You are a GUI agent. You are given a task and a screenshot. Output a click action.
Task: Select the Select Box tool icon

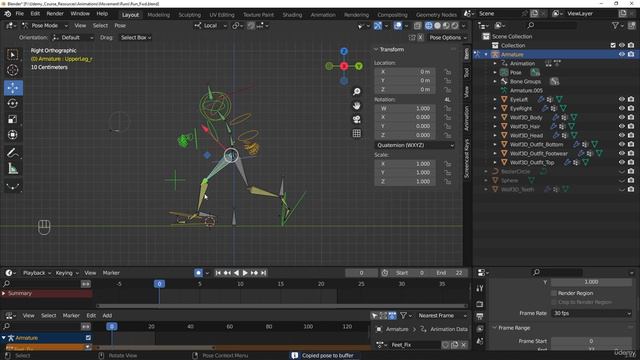(13, 55)
